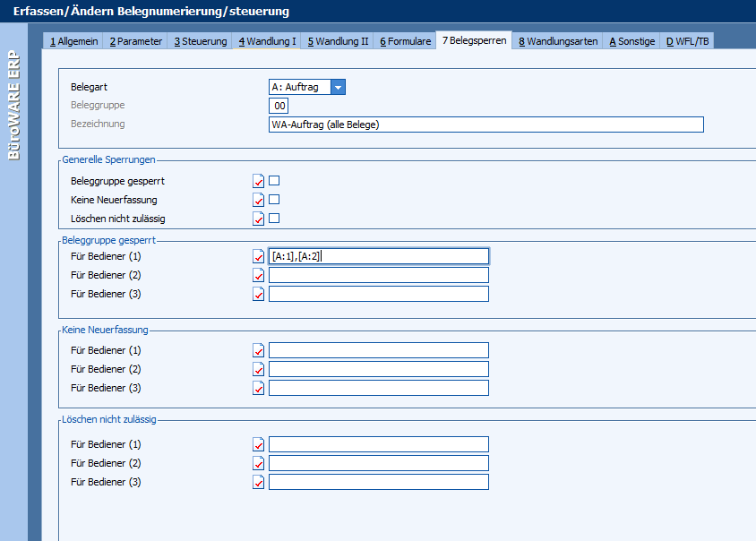Screen dimensions: 756x541
Task: Click icon beside Keine Neuerfassung Für Bediener (1)
Action: tap(259, 350)
